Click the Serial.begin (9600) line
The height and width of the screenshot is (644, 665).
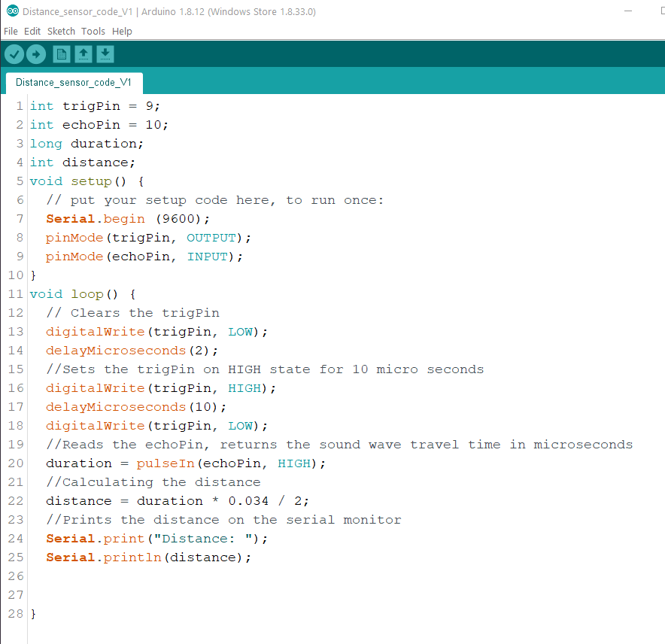(128, 219)
